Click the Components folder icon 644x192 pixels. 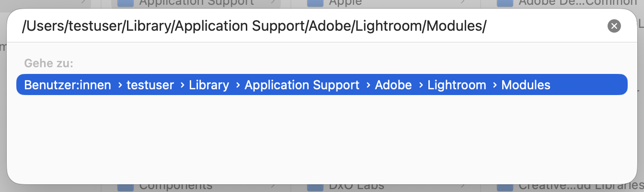(x=125, y=187)
